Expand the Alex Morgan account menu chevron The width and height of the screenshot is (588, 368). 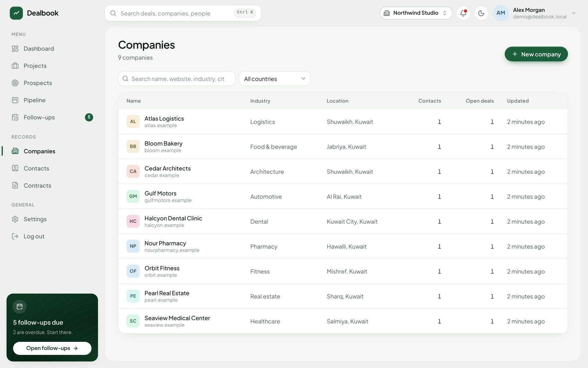click(574, 13)
